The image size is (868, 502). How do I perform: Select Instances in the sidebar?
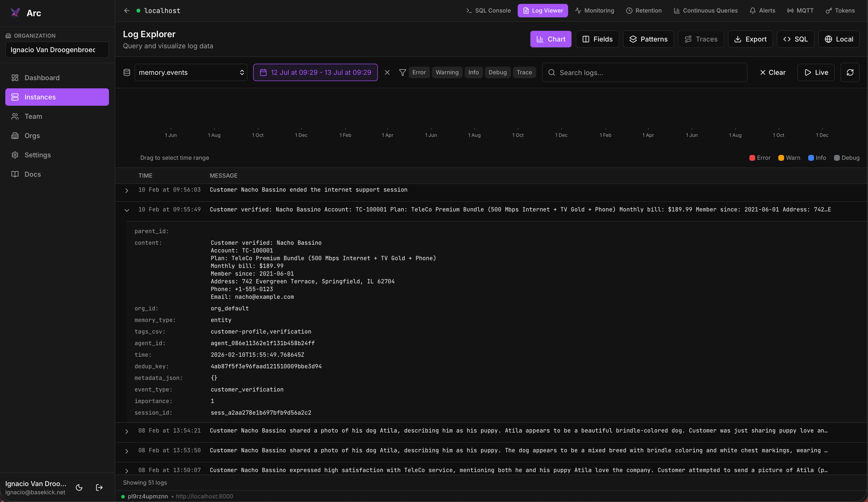[x=57, y=97]
